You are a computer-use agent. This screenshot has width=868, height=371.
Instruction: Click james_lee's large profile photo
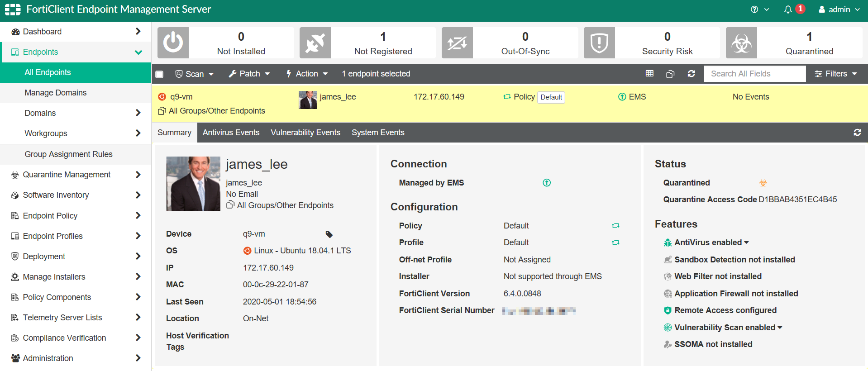[193, 184]
